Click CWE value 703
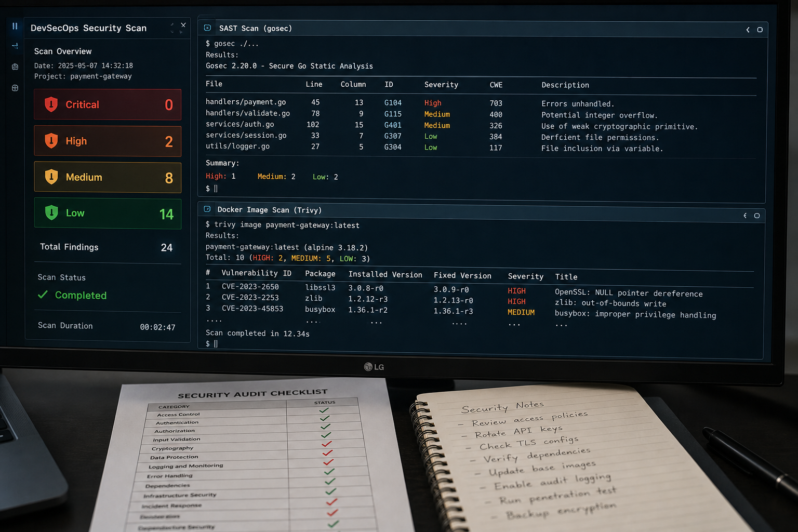Image resolution: width=798 pixels, height=532 pixels. click(x=496, y=103)
